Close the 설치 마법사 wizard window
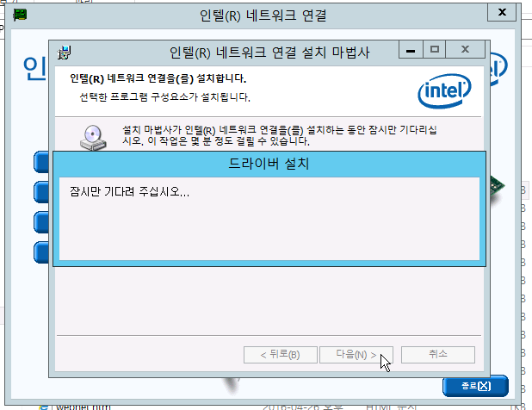Viewport: 532px width, 410px height. (x=465, y=50)
